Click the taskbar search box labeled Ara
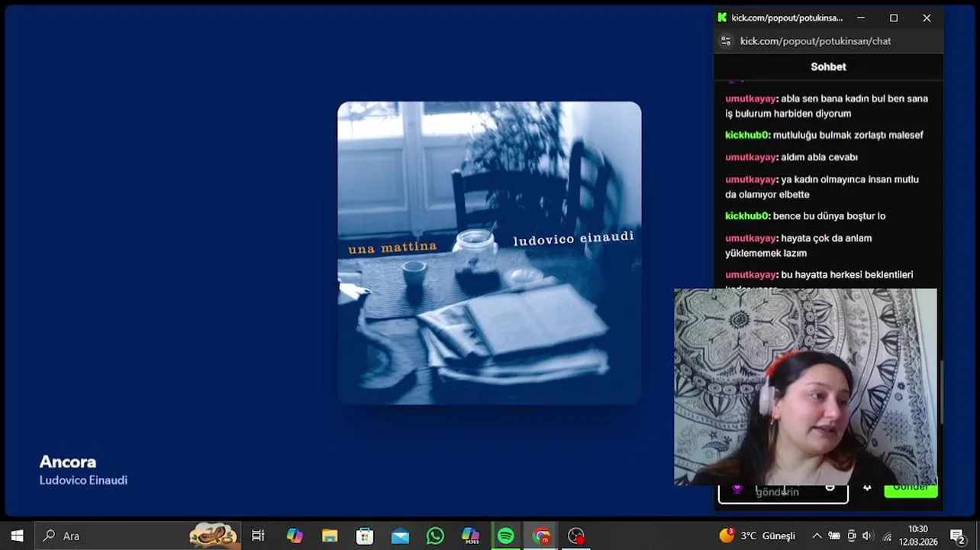 point(137,535)
